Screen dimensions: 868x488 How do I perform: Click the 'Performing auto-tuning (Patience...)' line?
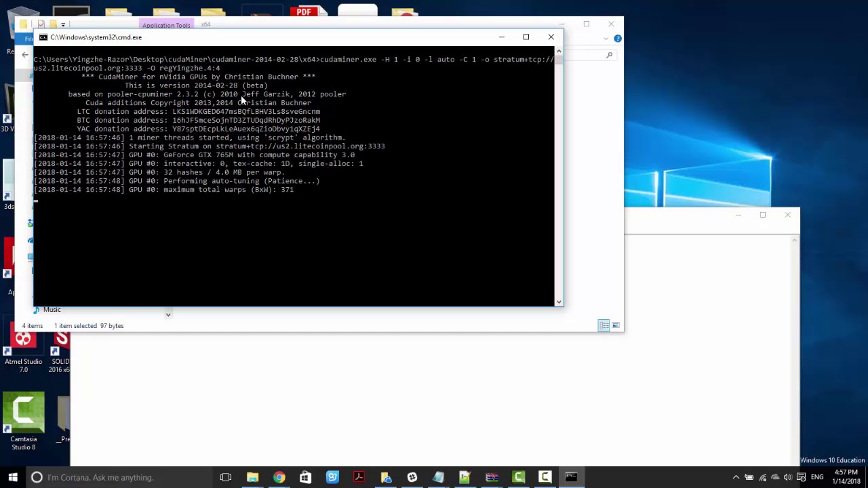click(x=177, y=181)
